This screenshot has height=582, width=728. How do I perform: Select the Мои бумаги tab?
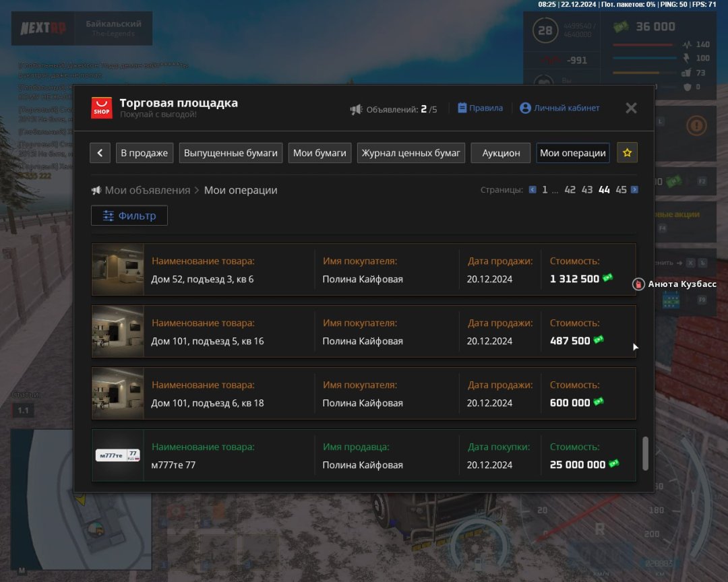pyautogui.click(x=320, y=153)
